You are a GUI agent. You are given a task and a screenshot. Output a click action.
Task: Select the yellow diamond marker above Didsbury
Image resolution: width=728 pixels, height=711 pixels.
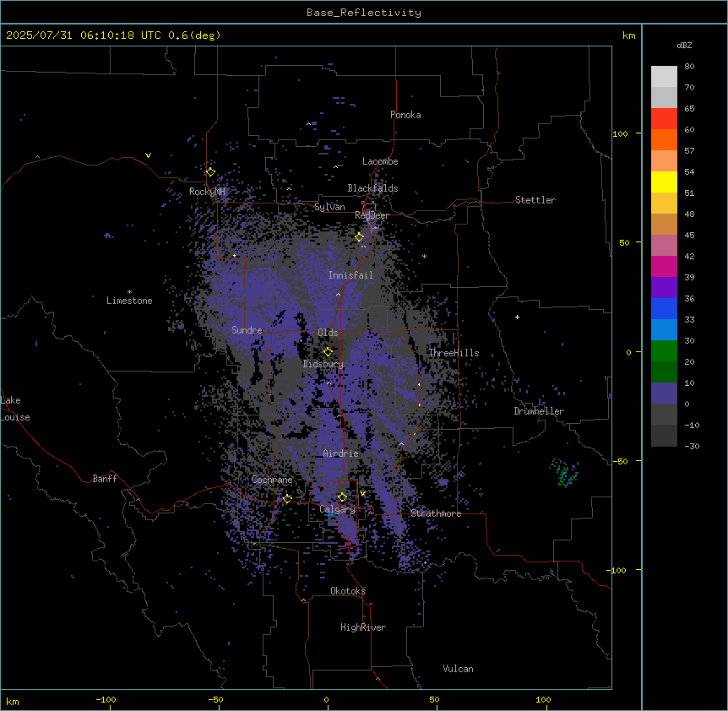[328, 352]
